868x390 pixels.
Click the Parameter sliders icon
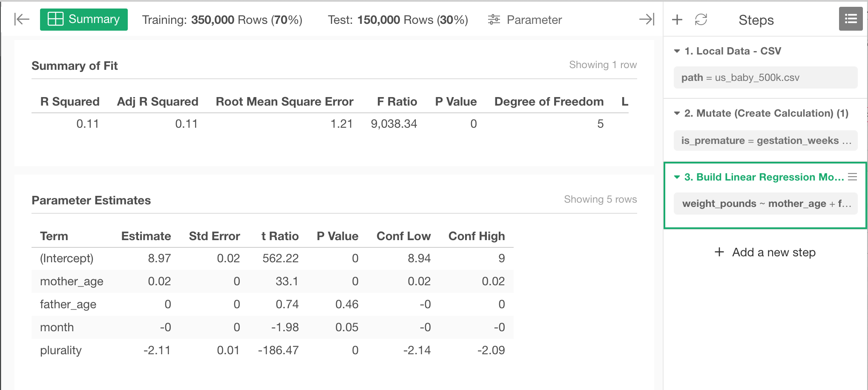494,20
